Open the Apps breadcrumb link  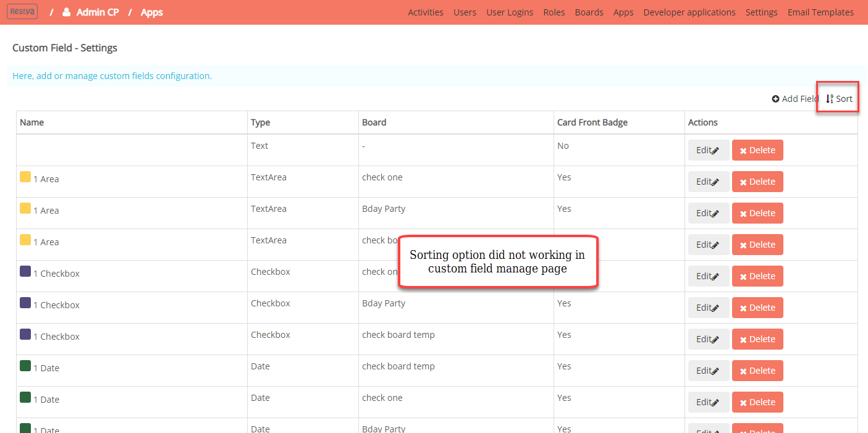pos(151,12)
